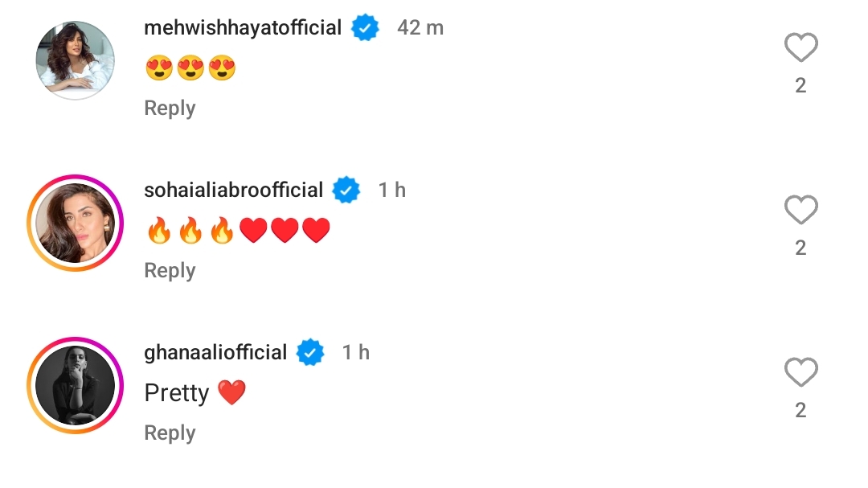
Task: Like the comment by mehwishhayatofficial
Action: [x=800, y=49]
